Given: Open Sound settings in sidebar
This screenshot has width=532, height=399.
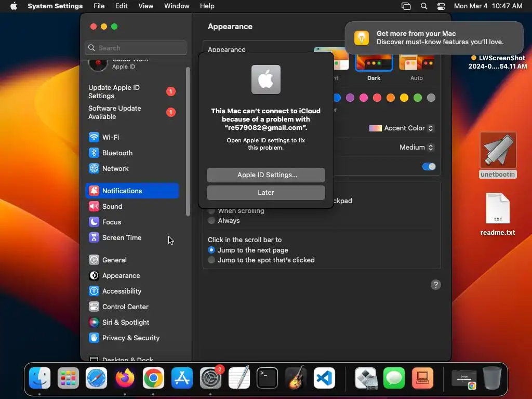Looking at the screenshot, I should (x=132, y=206).
